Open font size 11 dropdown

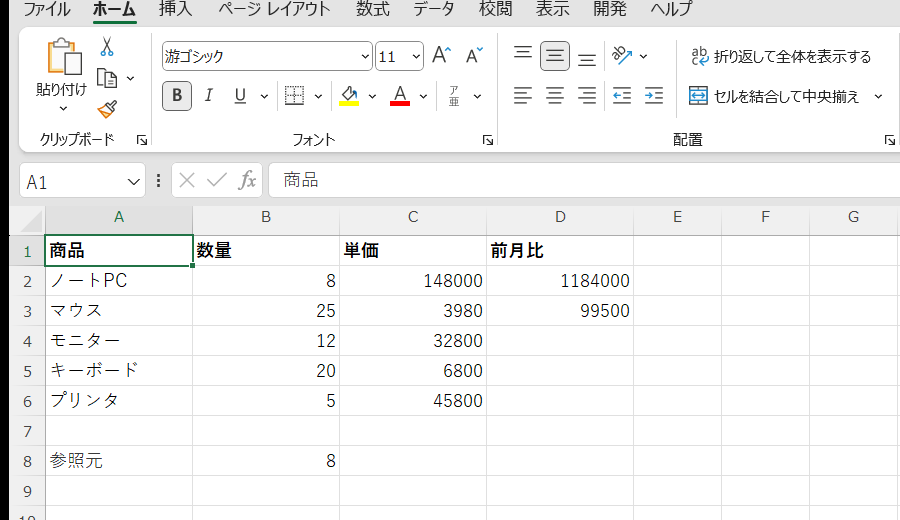click(x=416, y=56)
